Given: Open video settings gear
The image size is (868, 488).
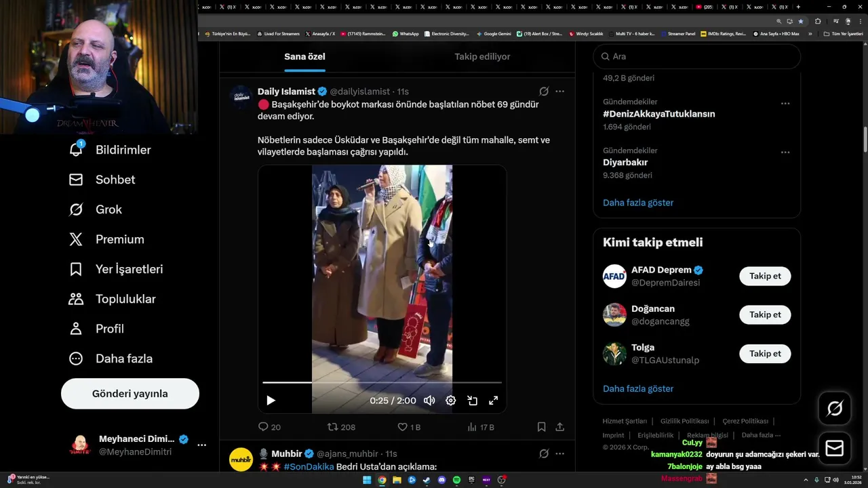Looking at the screenshot, I should pos(450,401).
